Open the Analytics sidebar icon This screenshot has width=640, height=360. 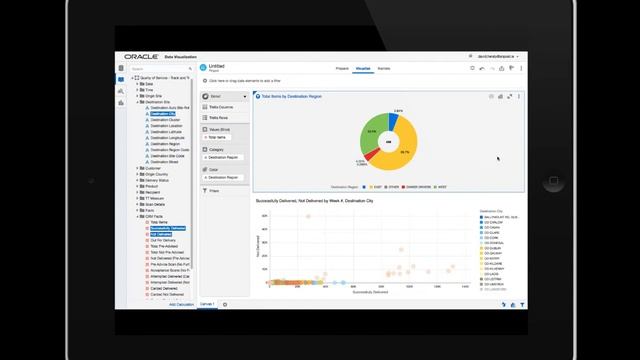(x=121, y=91)
